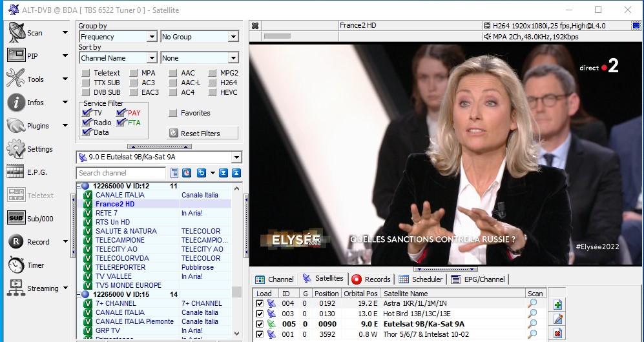Click the Orbital Pos column header

(360, 293)
